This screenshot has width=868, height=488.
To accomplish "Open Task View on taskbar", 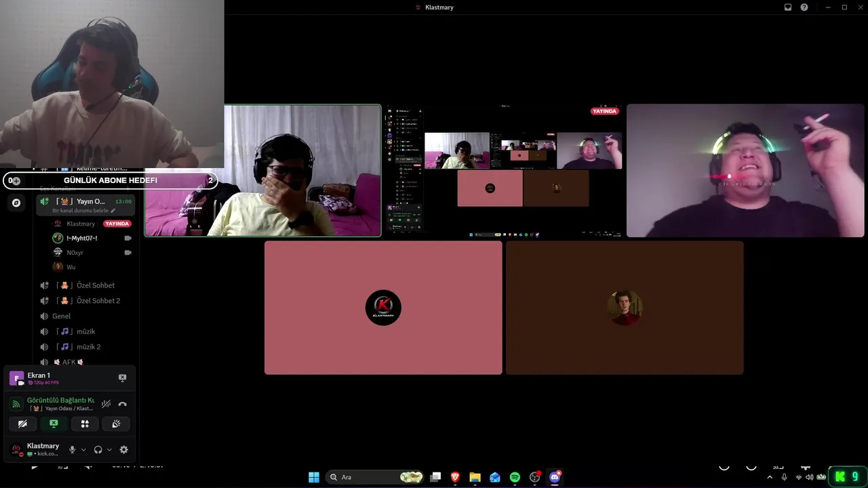I will point(436,477).
